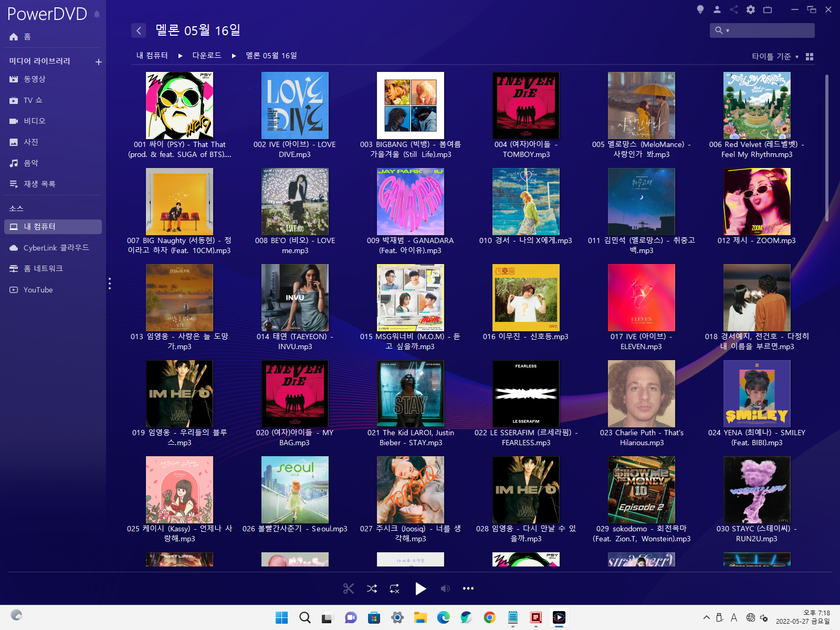Viewport: 840px width, 630px height.
Task: Click file name '010 경서 - 나의 X에게.mp3'
Action: (x=526, y=240)
